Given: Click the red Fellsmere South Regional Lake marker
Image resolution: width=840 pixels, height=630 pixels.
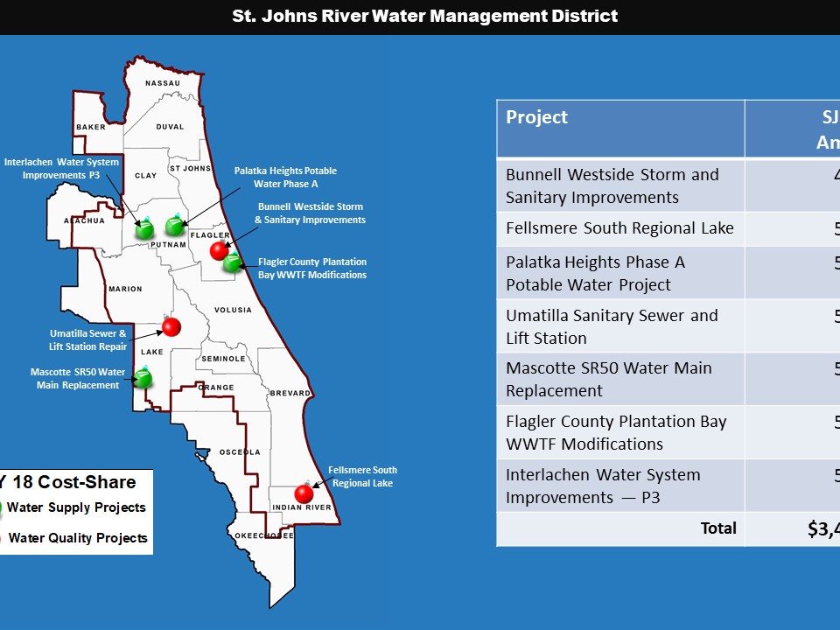Looking at the screenshot, I should point(304,493).
